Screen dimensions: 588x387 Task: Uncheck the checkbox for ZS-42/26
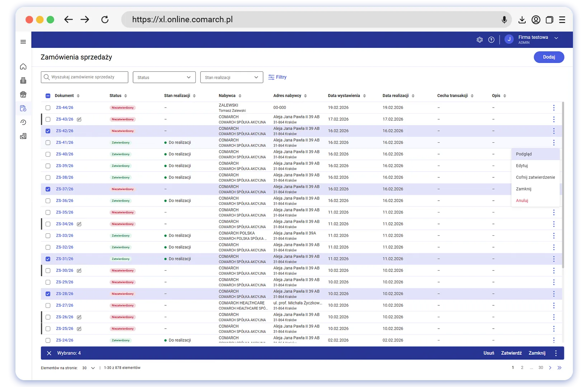tap(48, 131)
